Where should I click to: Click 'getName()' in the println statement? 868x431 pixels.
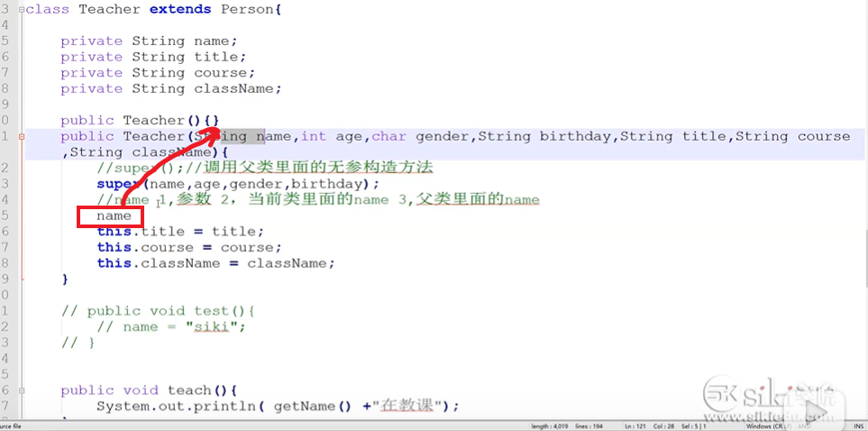click(311, 407)
